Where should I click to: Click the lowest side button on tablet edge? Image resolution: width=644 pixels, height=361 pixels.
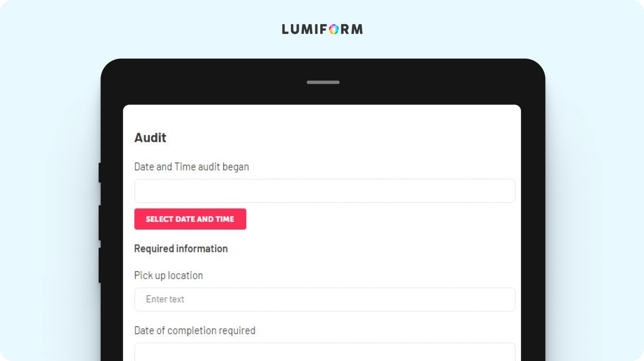(100, 265)
